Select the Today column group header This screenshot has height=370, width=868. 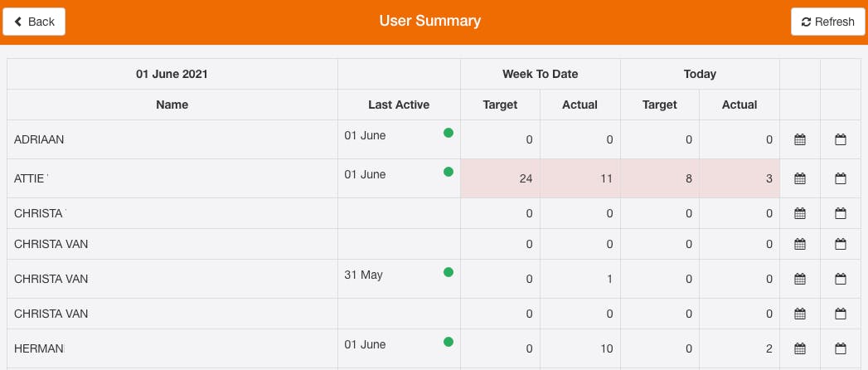tap(700, 74)
